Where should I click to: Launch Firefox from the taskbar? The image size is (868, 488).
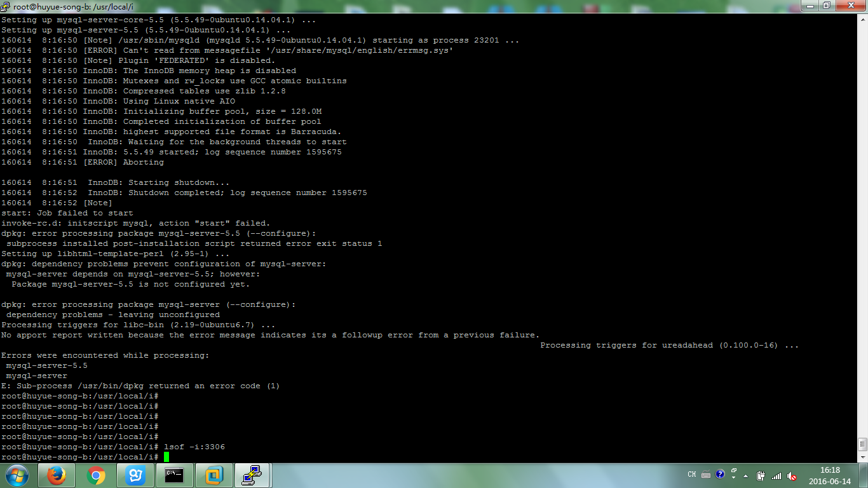coord(57,475)
